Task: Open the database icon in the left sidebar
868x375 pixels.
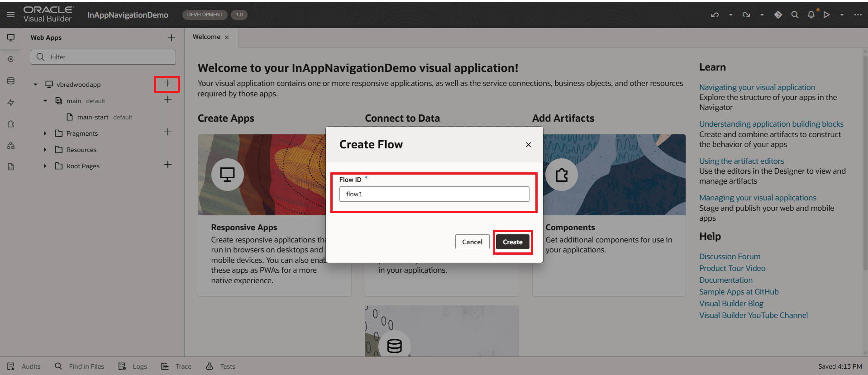Action: [11, 81]
